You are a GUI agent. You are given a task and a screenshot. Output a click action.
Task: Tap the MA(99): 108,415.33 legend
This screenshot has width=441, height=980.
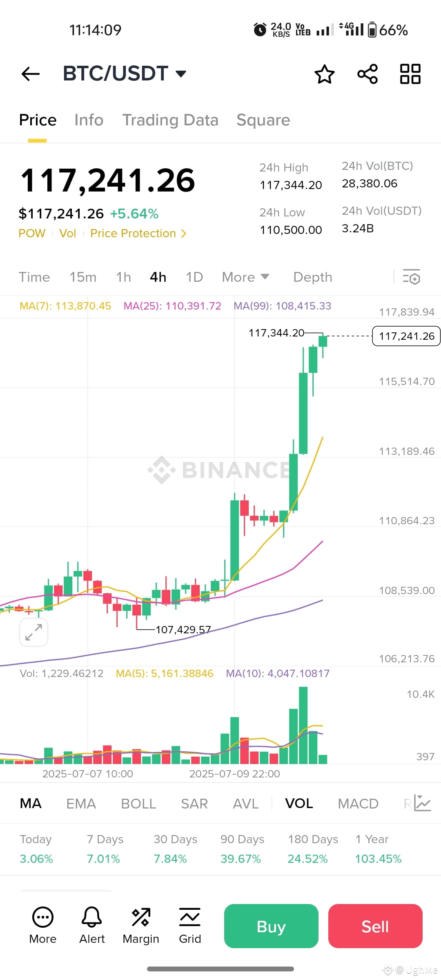(283, 306)
